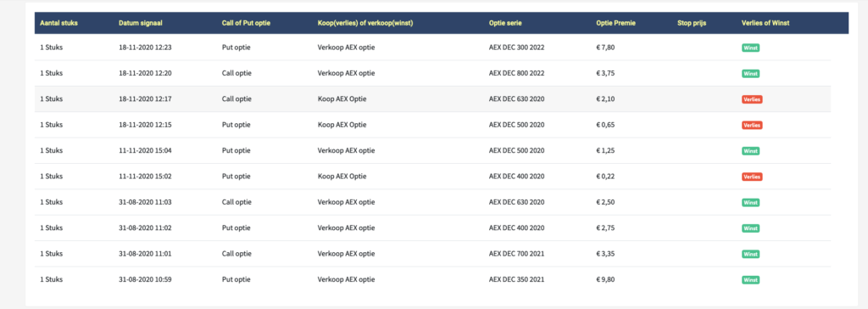Click the Optie serie column header
This screenshot has height=309, width=868.
(505, 23)
